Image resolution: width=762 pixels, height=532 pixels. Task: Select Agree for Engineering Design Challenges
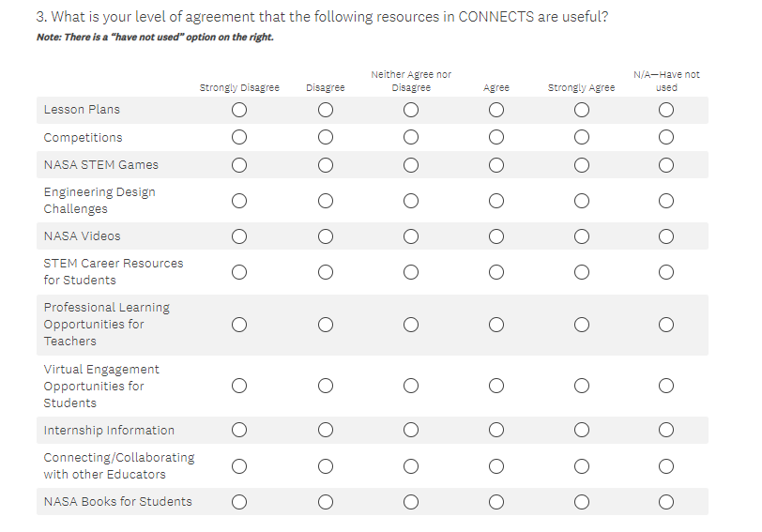496,201
